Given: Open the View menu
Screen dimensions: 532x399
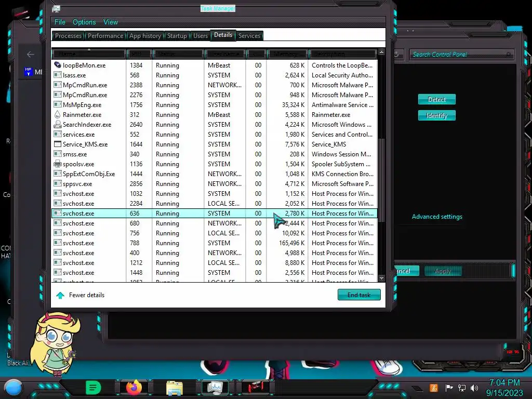Looking at the screenshot, I should click(111, 22).
